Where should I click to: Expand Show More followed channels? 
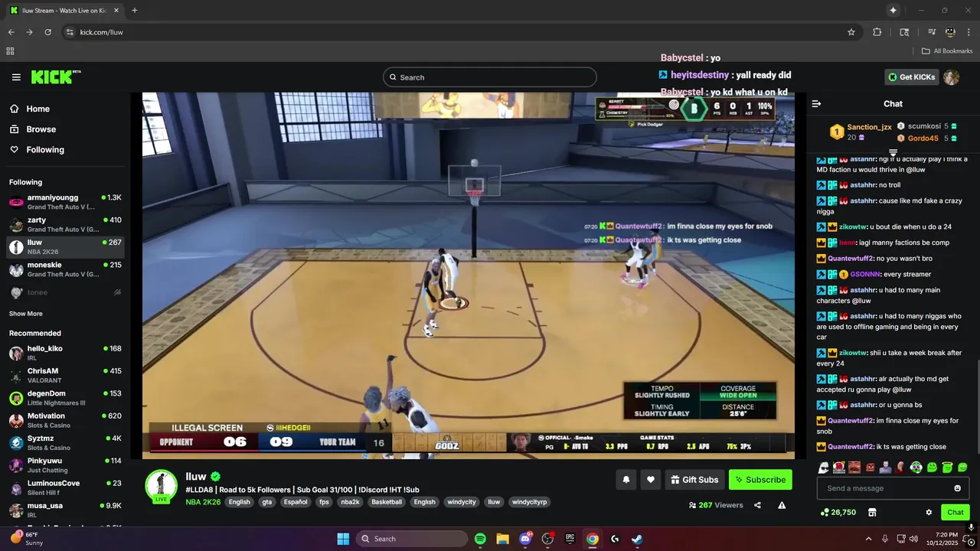tap(26, 314)
